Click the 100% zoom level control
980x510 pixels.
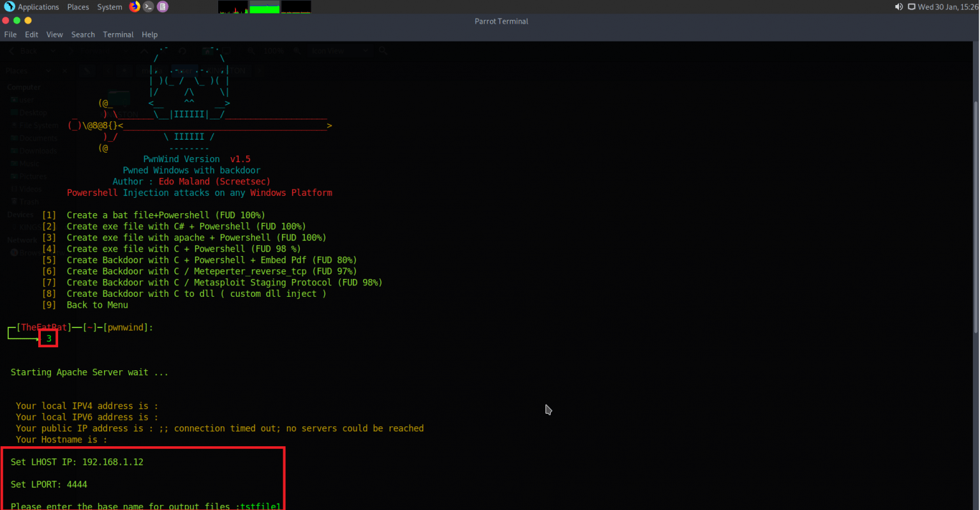click(274, 51)
